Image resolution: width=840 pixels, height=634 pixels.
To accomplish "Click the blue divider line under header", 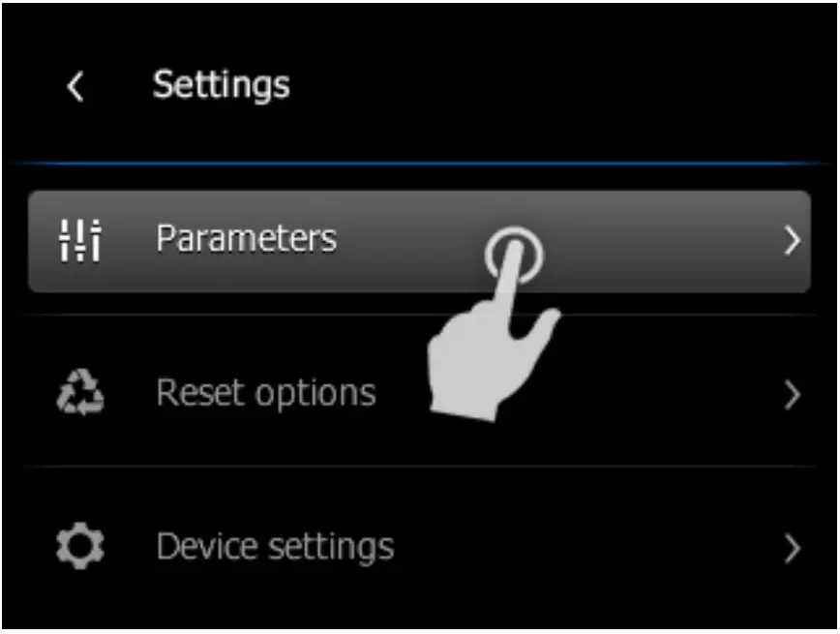I will coord(420,163).
